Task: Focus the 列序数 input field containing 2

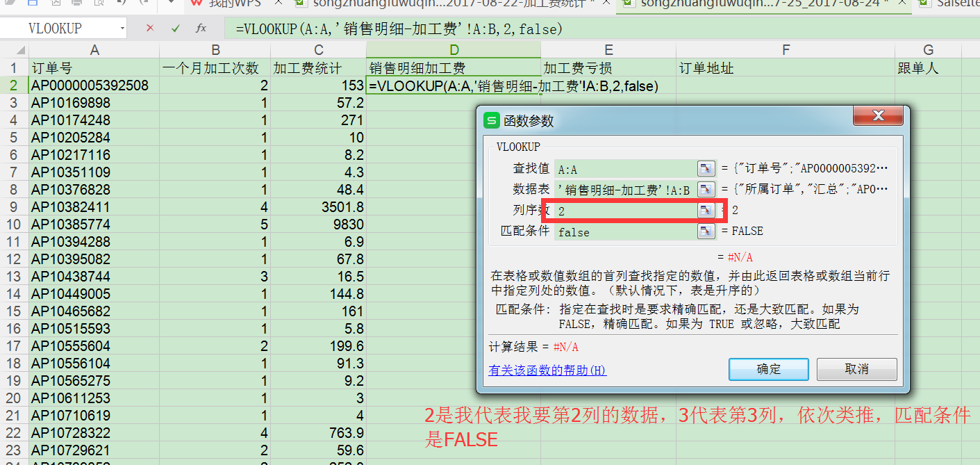Action: click(x=625, y=210)
